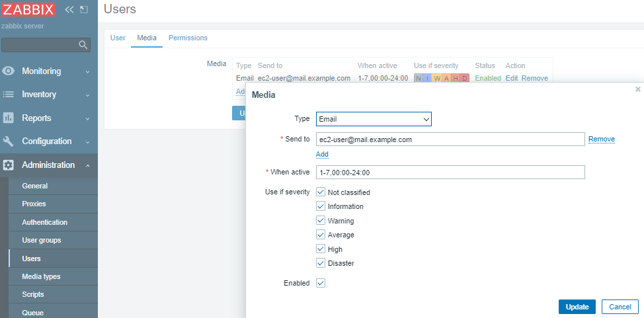This screenshot has width=644, height=318.
Task: Open the Type dropdown showing Email
Action: [x=374, y=119]
